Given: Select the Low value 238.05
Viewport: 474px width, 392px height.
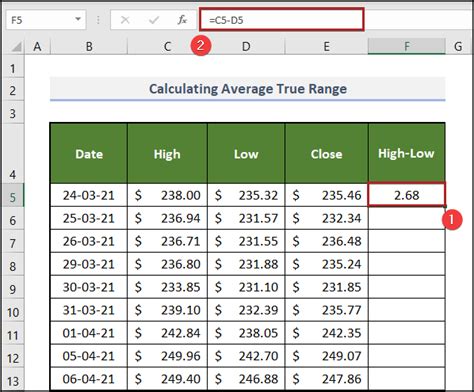Looking at the screenshot, I should 246,333.
